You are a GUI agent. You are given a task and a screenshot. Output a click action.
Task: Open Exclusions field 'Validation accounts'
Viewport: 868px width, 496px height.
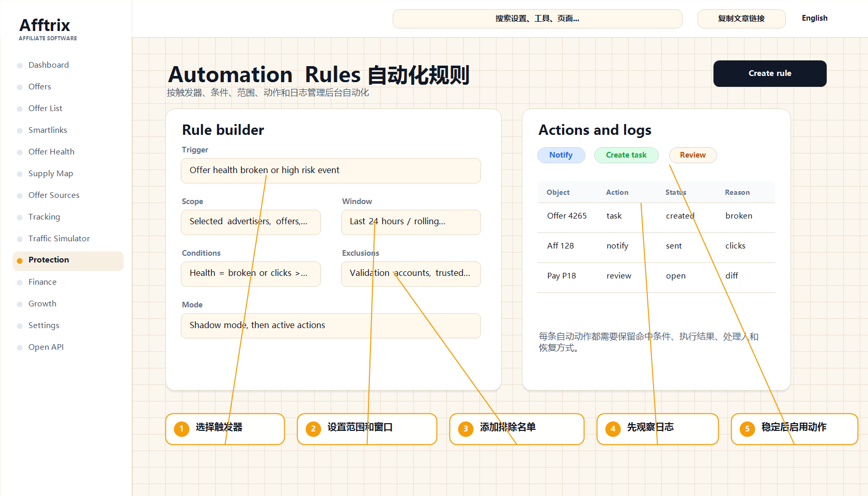click(x=411, y=274)
